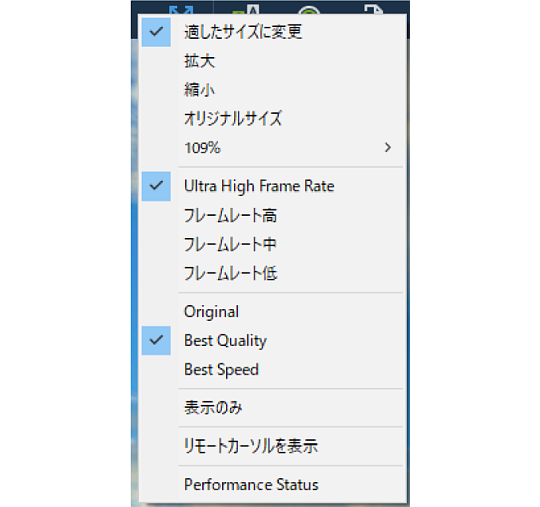Select フレームレート低 option
This screenshot has width=540, height=507.
tap(272, 273)
